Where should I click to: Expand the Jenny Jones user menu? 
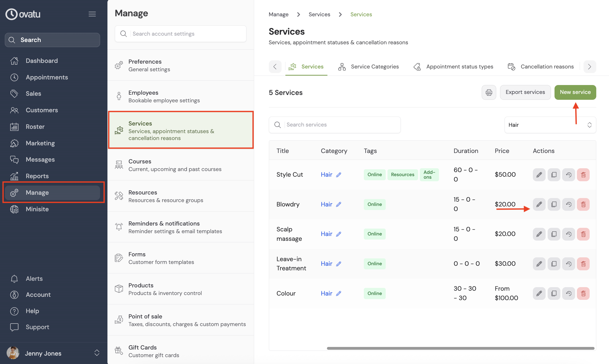click(97, 353)
